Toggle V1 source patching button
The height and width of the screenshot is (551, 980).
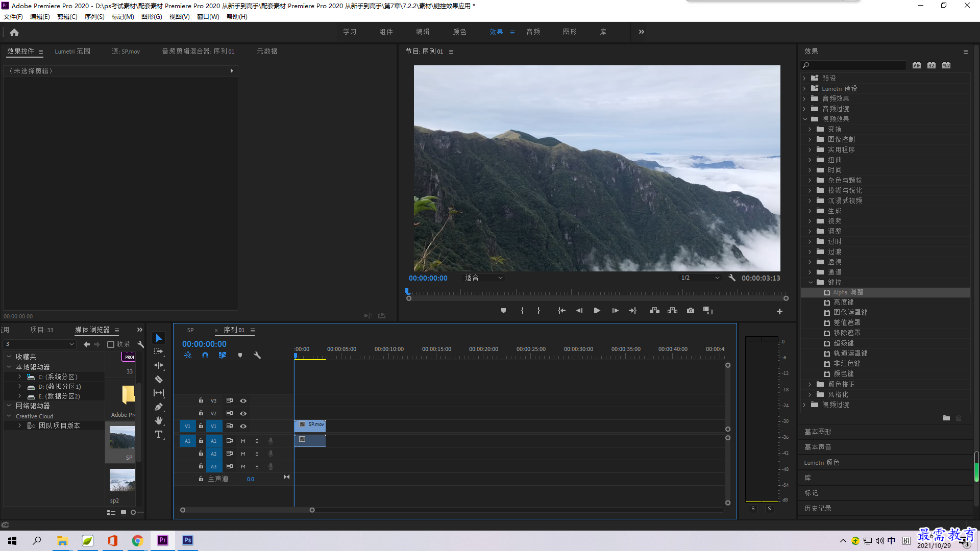[187, 426]
